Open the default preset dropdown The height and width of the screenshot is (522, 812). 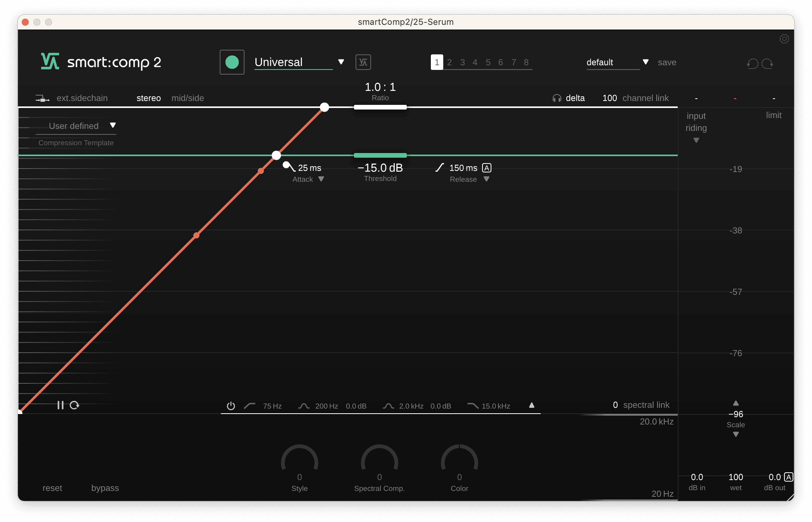click(618, 62)
